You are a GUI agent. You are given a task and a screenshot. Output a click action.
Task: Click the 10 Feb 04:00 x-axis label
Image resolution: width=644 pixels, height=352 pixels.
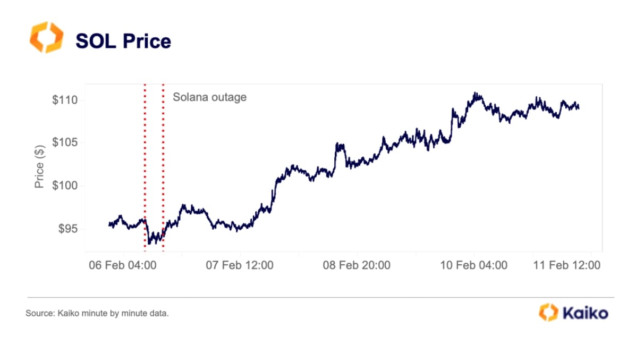click(x=473, y=265)
